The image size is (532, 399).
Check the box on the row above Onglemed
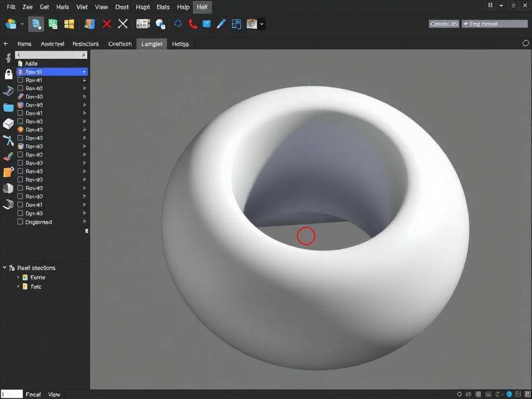click(20, 213)
